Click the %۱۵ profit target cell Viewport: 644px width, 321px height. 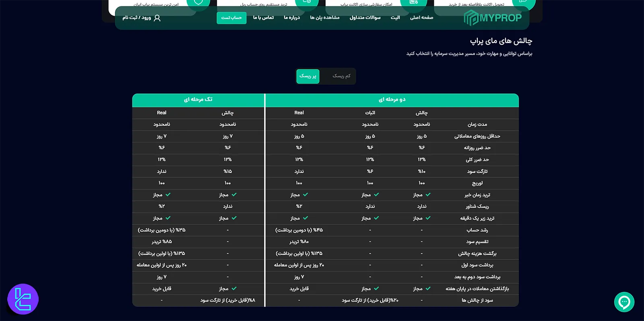[x=228, y=171]
